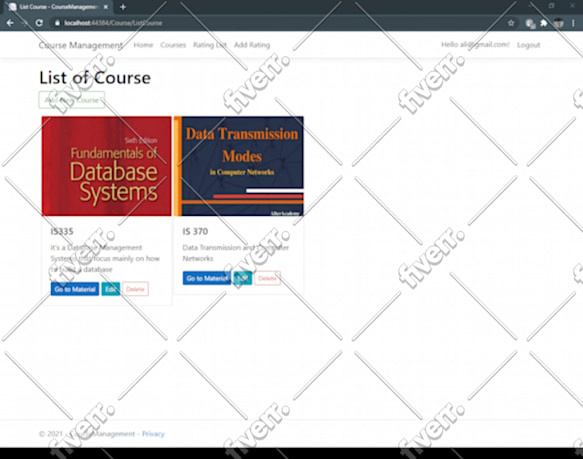Viewport: 583px width, 459px height.
Task: Open the Extensions puzzle icon
Action: 544,23
